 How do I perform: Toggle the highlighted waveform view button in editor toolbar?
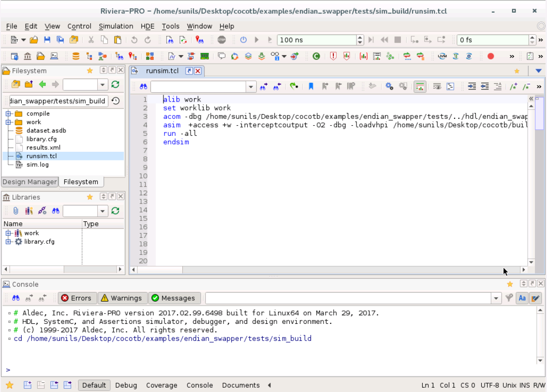tap(420, 86)
